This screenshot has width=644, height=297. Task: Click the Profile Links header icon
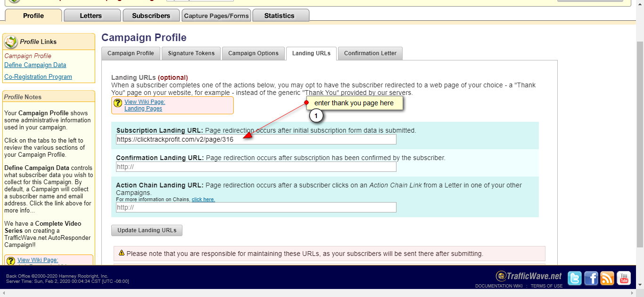(x=11, y=42)
